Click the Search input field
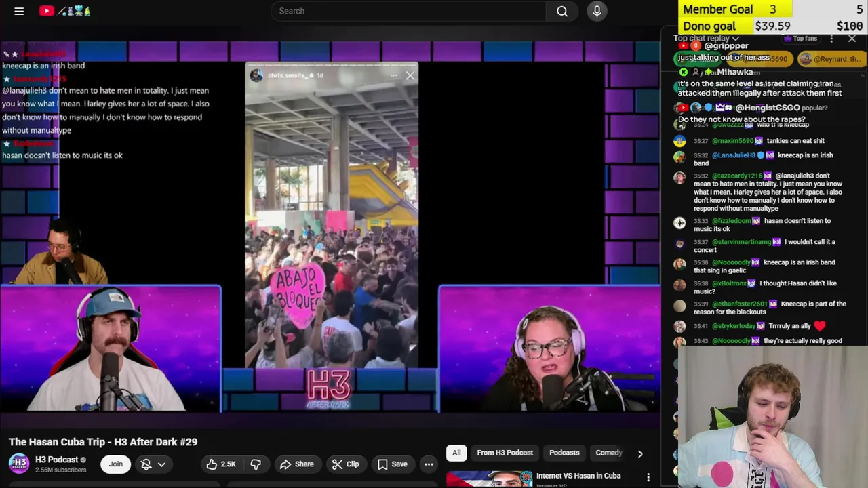Viewport: 868px width, 488px height. click(408, 11)
